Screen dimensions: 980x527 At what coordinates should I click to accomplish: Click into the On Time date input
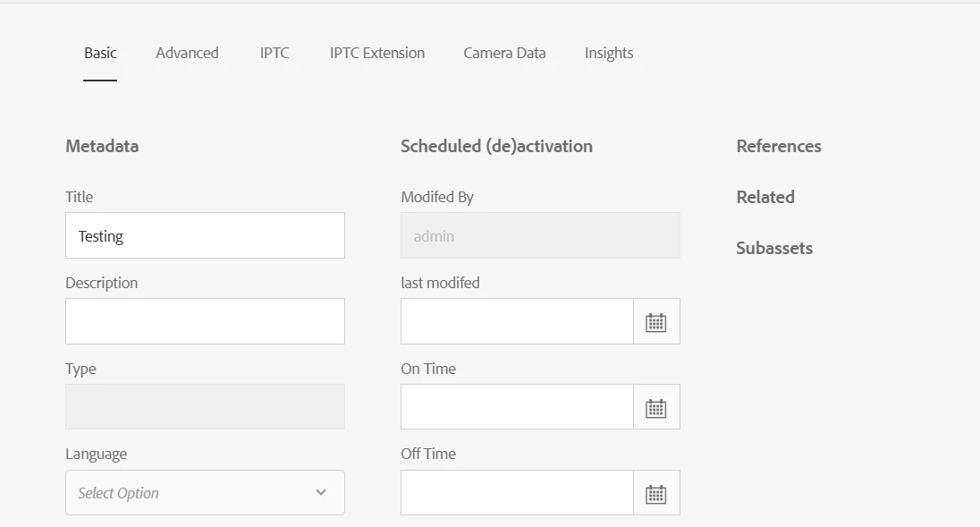[517, 408]
